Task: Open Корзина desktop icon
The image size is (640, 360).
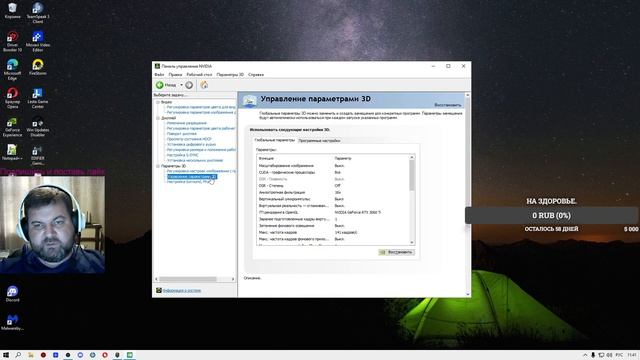Action: coord(12,11)
